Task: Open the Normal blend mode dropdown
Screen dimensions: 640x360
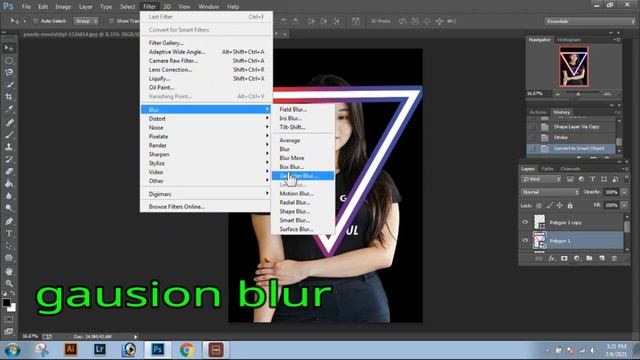Action: [x=550, y=192]
